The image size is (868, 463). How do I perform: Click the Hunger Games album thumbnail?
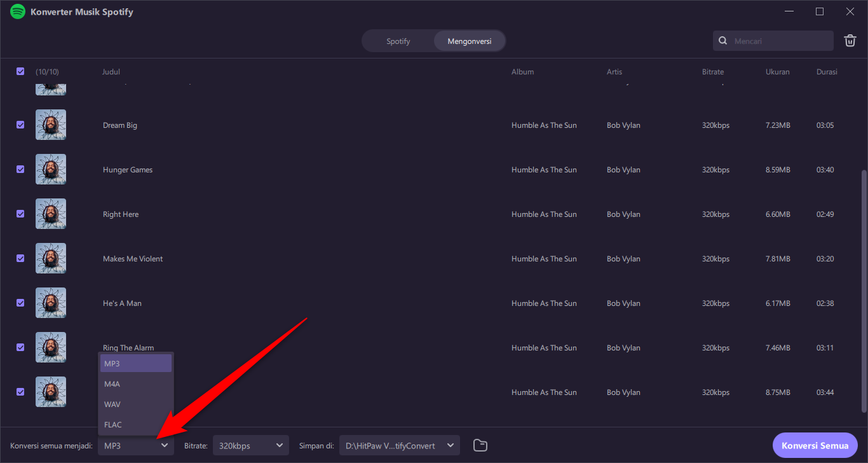coord(51,169)
